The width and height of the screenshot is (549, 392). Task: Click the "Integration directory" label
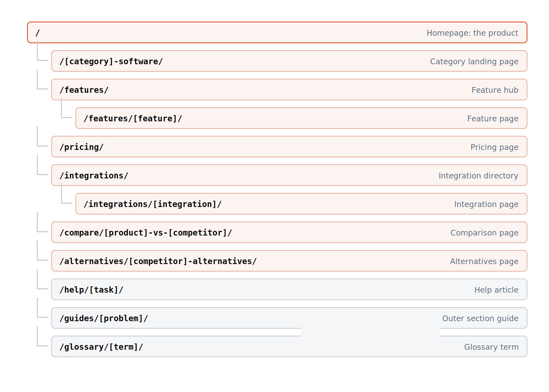(x=478, y=176)
